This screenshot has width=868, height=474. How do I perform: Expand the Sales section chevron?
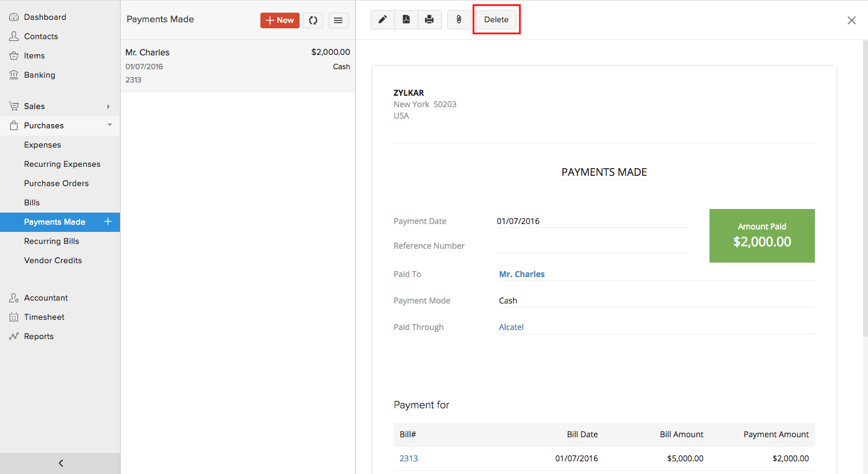tap(108, 106)
